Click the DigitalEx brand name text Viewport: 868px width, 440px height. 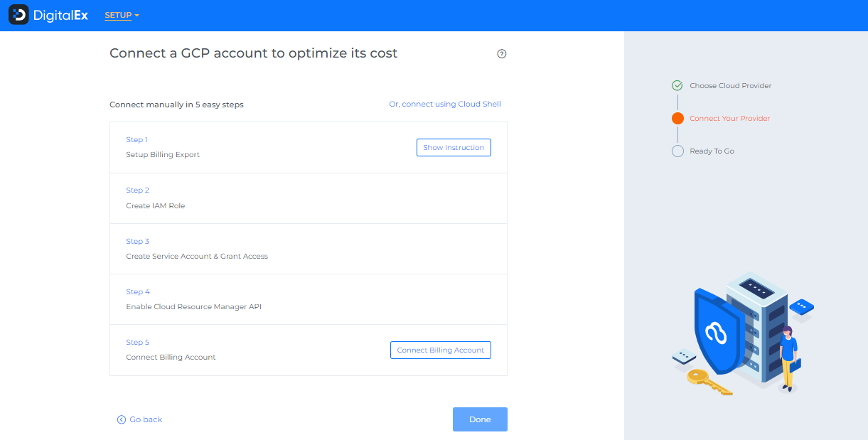click(61, 15)
